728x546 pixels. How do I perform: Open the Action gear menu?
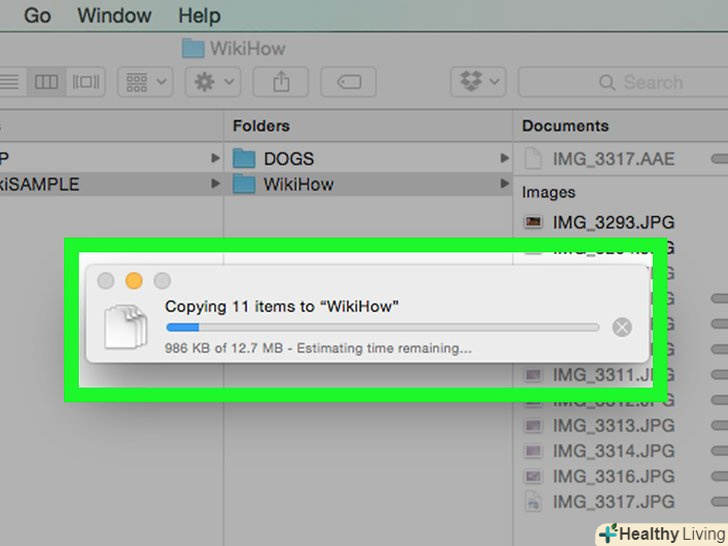[213, 82]
